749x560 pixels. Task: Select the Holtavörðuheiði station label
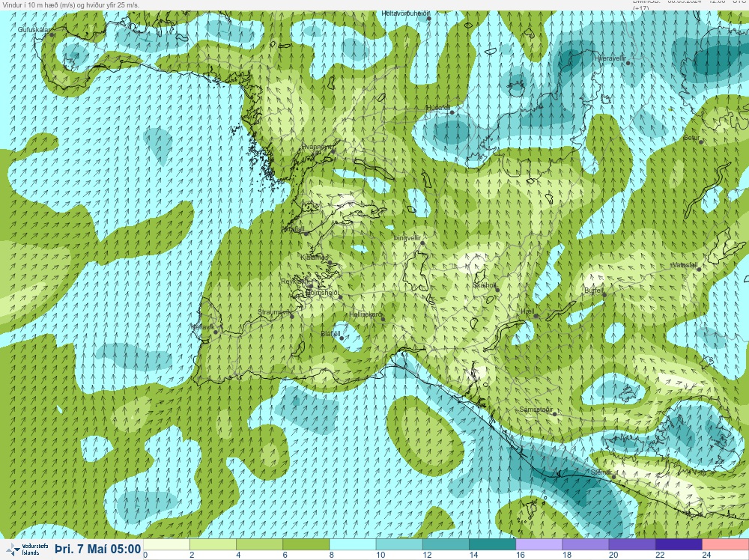(x=405, y=13)
